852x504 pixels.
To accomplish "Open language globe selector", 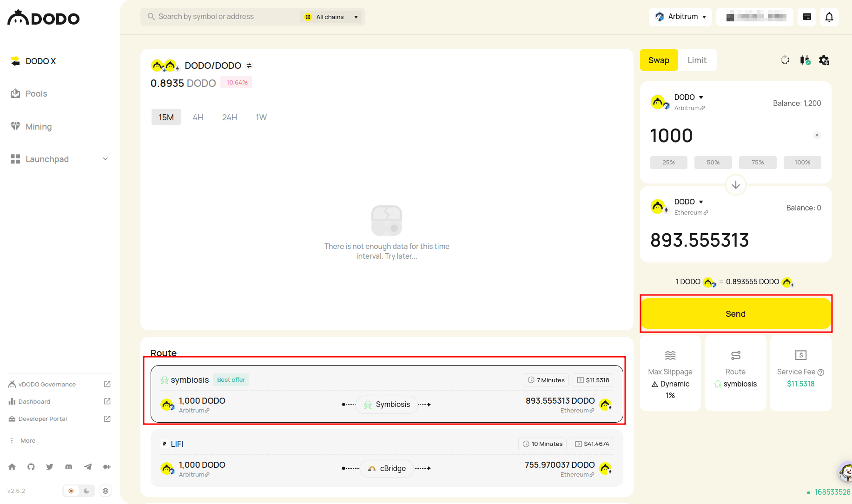I will click(x=106, y=491).
